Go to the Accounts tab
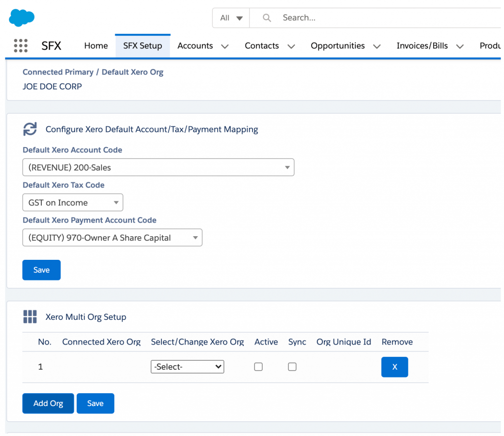Screen dimensions: 504x436 pyautogui.click(x=195, y=46)
